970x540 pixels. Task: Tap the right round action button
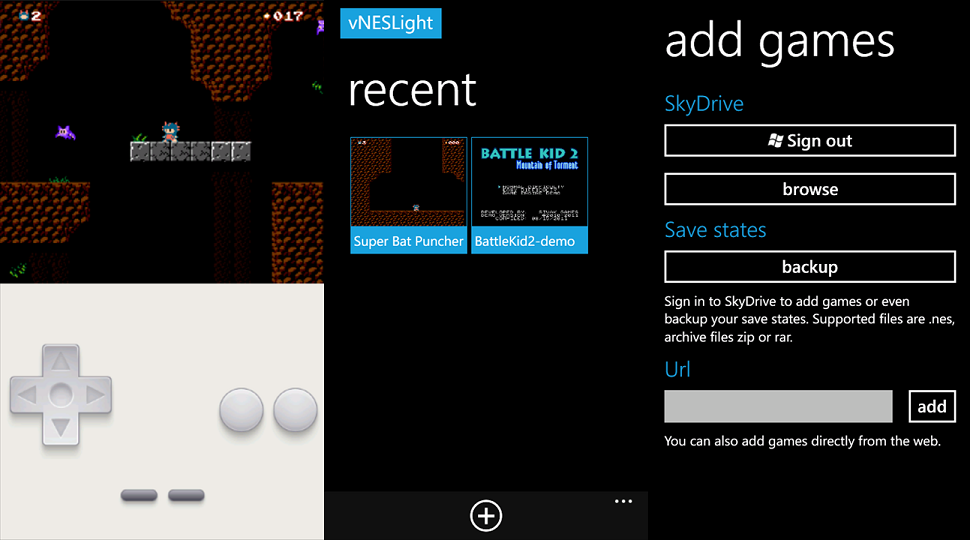pos(295,410)
